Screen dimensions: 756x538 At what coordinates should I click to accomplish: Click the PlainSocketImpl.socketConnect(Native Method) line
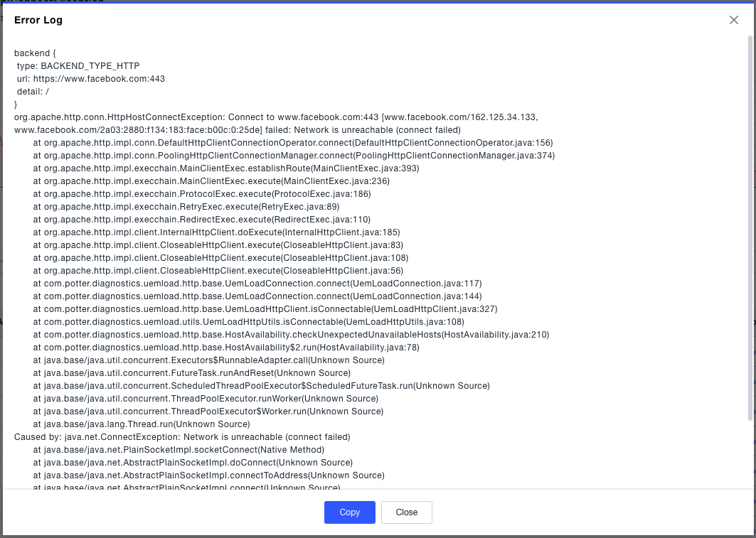(x=179, y=450)
